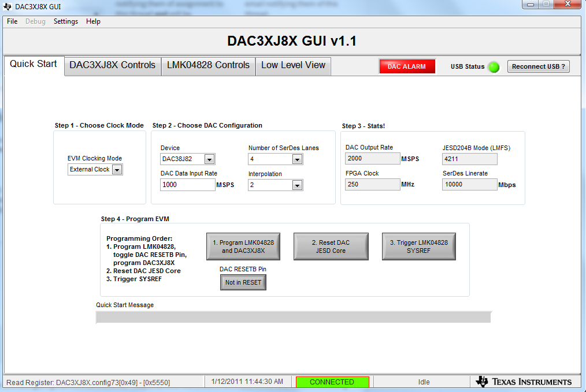Click the DAC38J82 device combo box
586x392 pixels.
tap(188, 159)
